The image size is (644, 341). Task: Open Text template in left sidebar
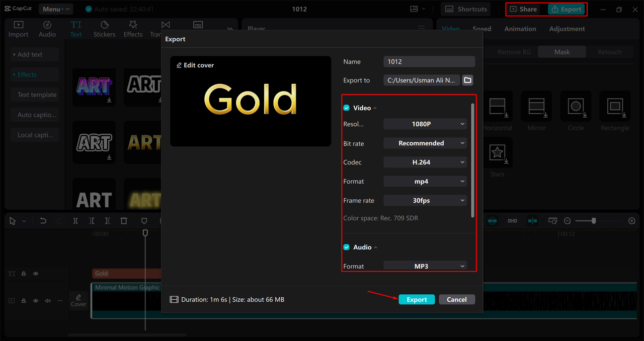click(35, 95)
